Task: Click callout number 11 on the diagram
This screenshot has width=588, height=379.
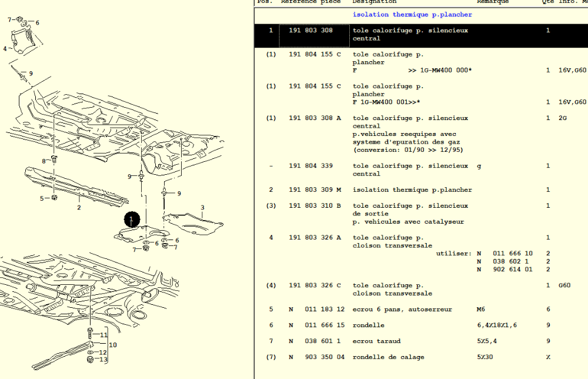Action: click(x=103, y=335)
